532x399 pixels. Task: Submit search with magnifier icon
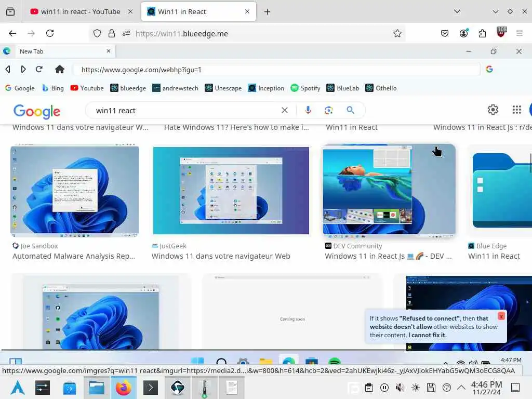351,110
